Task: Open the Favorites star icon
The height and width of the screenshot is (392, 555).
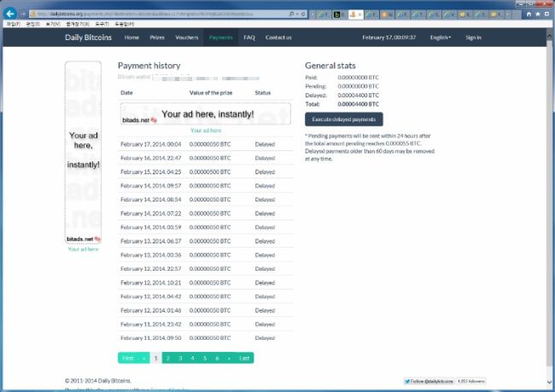Action: click(x=538, y=15)
